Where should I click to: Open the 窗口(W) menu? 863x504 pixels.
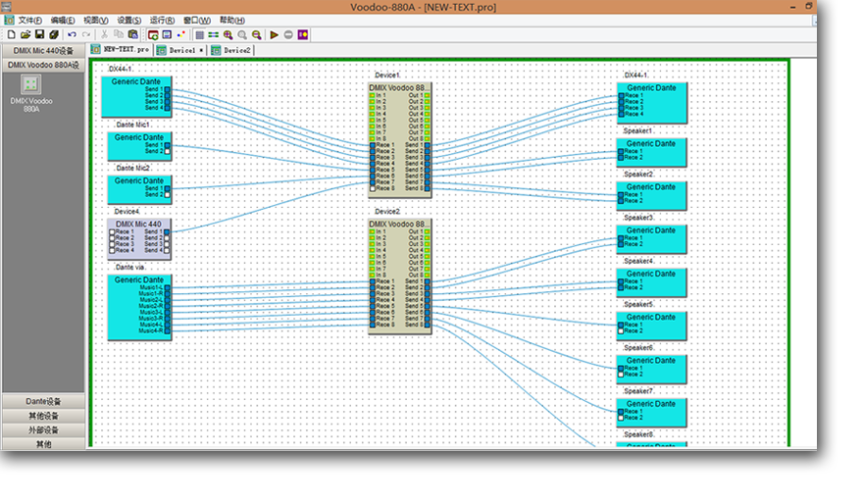197,21
